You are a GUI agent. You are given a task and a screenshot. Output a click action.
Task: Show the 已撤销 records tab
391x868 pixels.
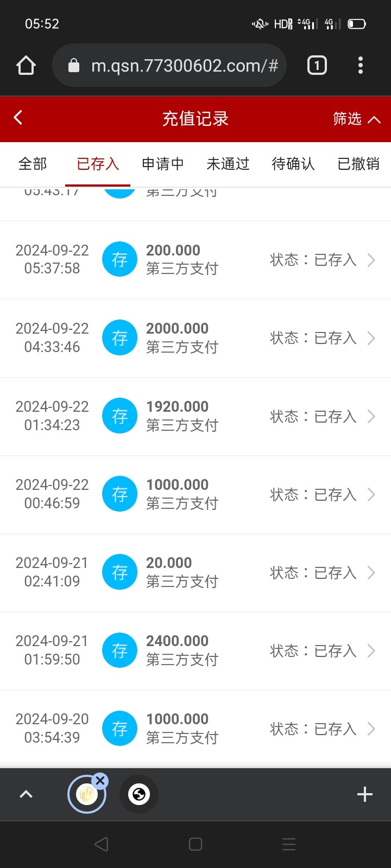coord(358,164)
